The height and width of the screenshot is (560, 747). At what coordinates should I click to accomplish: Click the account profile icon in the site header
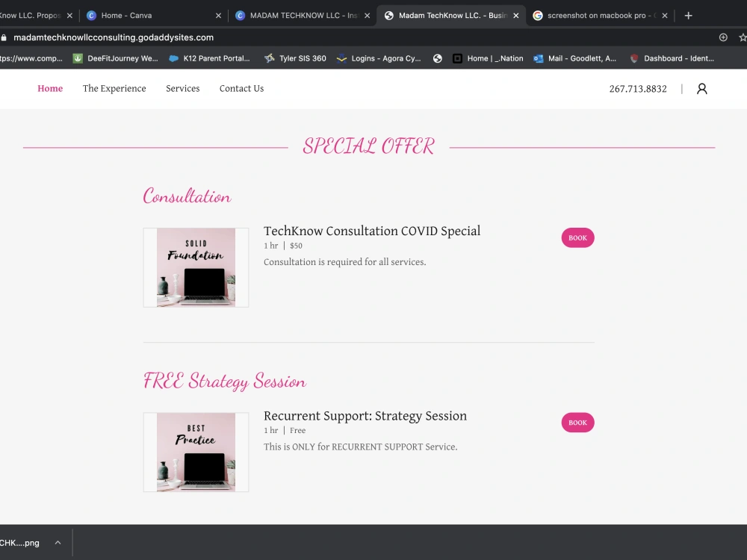(701, 88)
